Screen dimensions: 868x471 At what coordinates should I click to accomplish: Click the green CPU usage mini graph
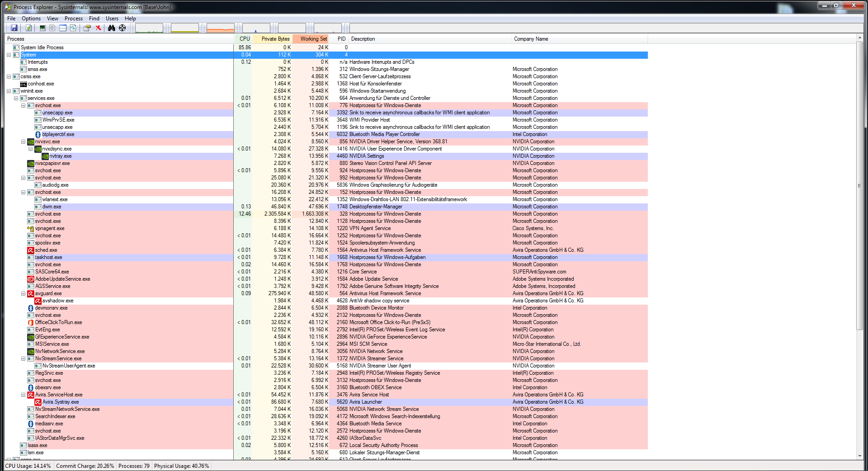149,28
